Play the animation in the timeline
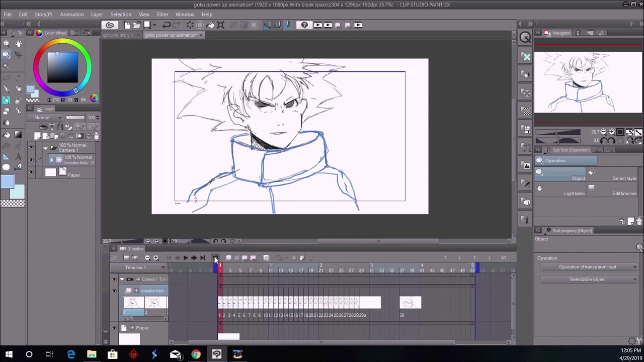Viewport: 644px width, 362px height. click(186, 258)
